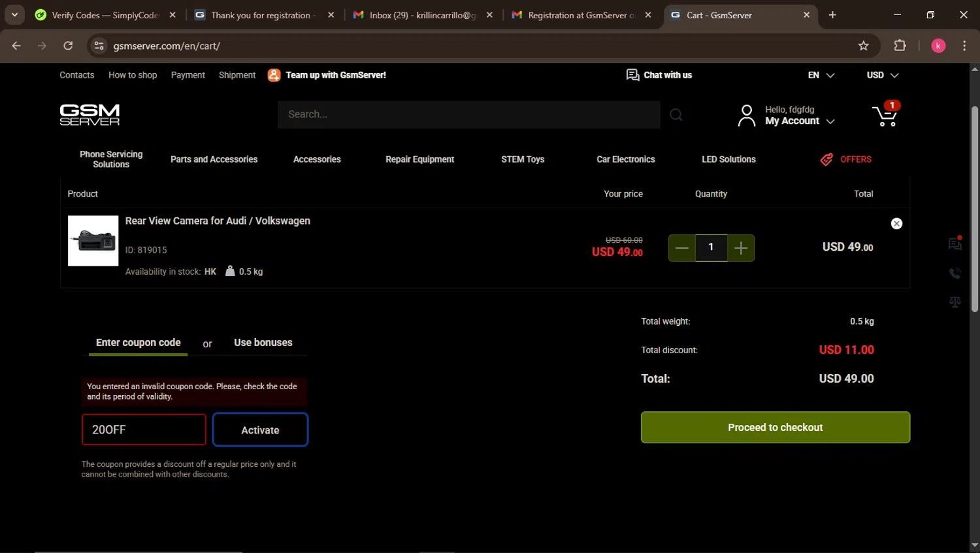Open Rear View Camera product link
Viewport: 980px width, 553px height.
pyautogui.click(x=218, y=221)
